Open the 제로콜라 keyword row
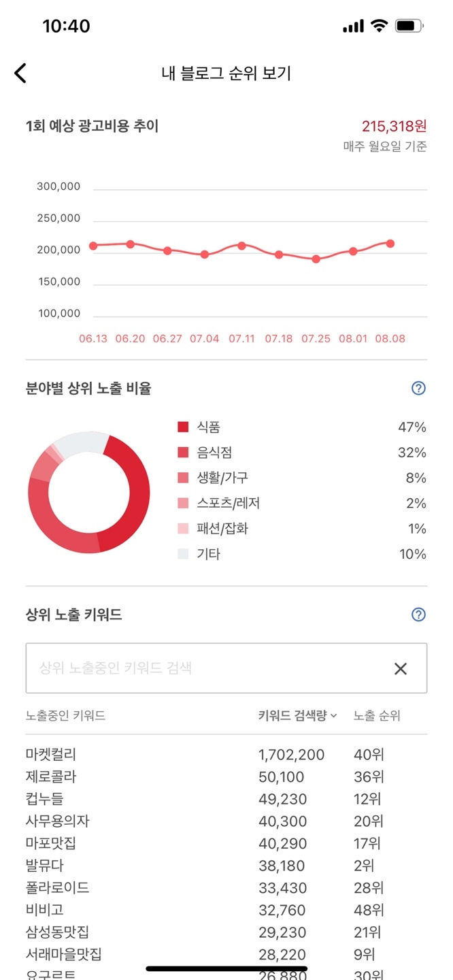The width and height of the screenshot is (453, 980). tap(51, 777)
